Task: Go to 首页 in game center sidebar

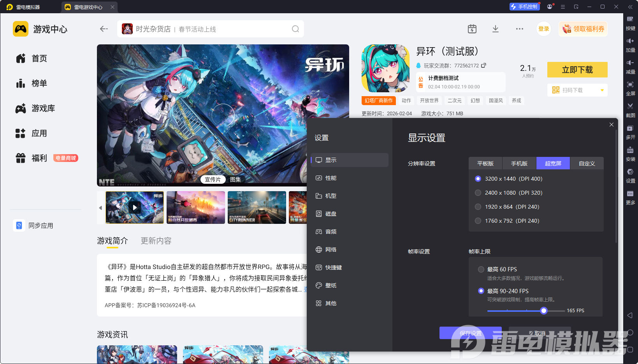Action: tap(32, 58)
